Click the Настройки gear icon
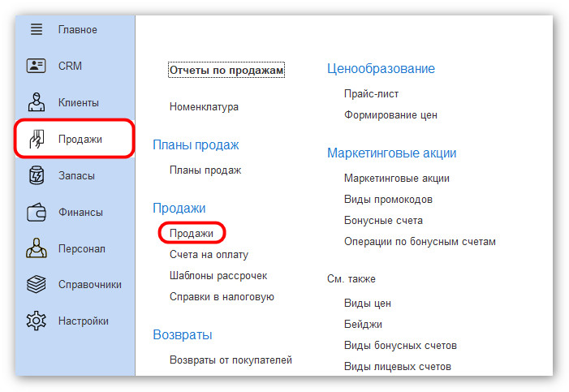 [37, 321]
